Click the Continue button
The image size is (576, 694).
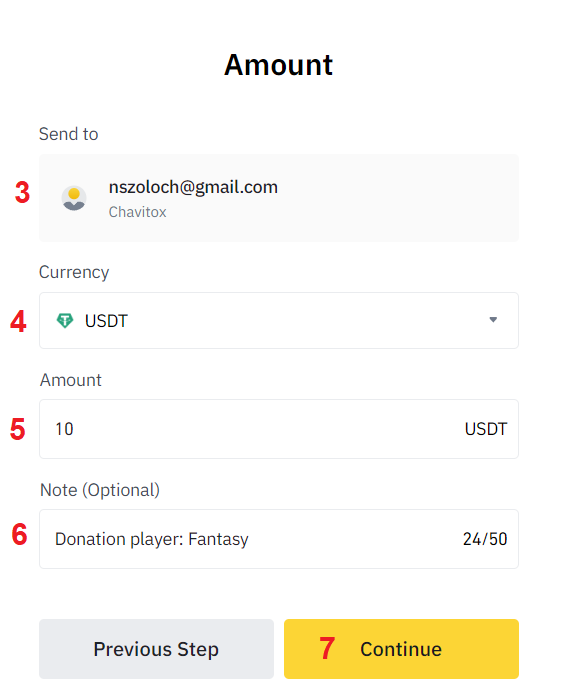(x=401, y=649)
